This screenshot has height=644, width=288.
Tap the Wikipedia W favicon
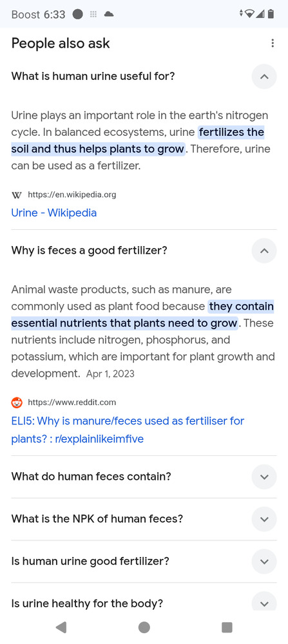[x=17, y=194]
